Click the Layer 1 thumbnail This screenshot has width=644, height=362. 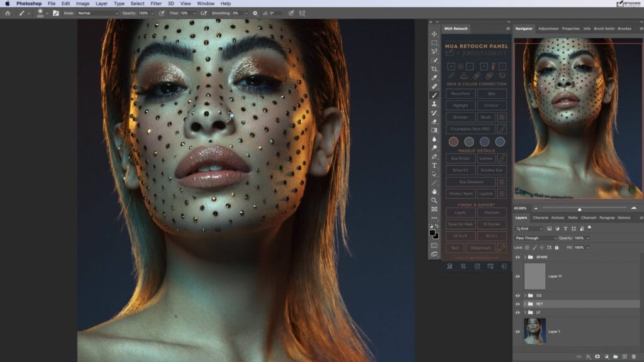click(x=535, y=332)
